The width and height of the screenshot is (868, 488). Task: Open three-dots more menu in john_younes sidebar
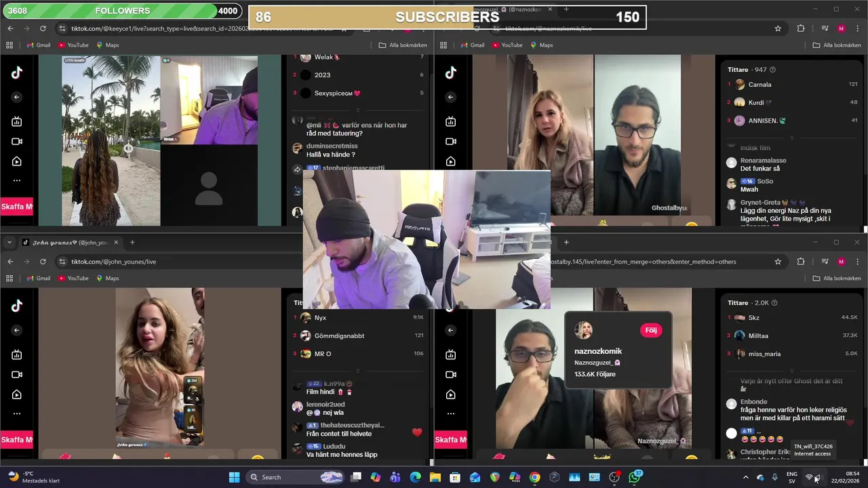17,413
